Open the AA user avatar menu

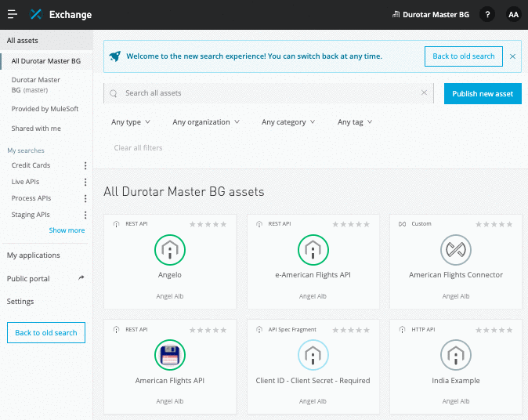coord(513,14)
